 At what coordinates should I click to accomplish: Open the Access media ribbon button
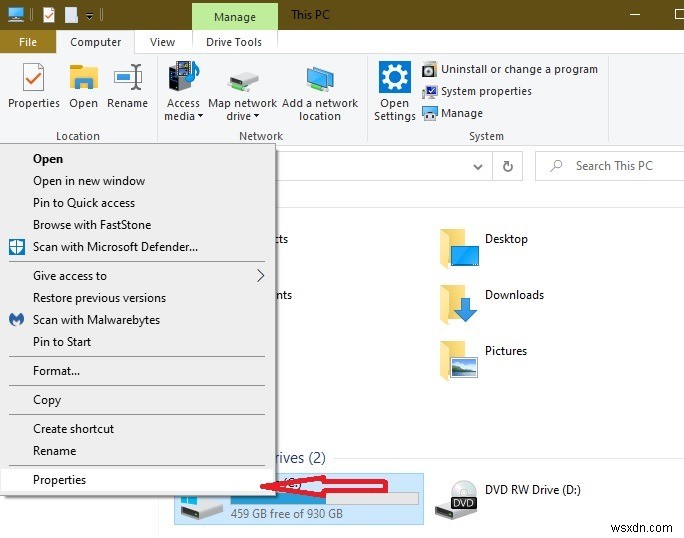click(183, 91)
